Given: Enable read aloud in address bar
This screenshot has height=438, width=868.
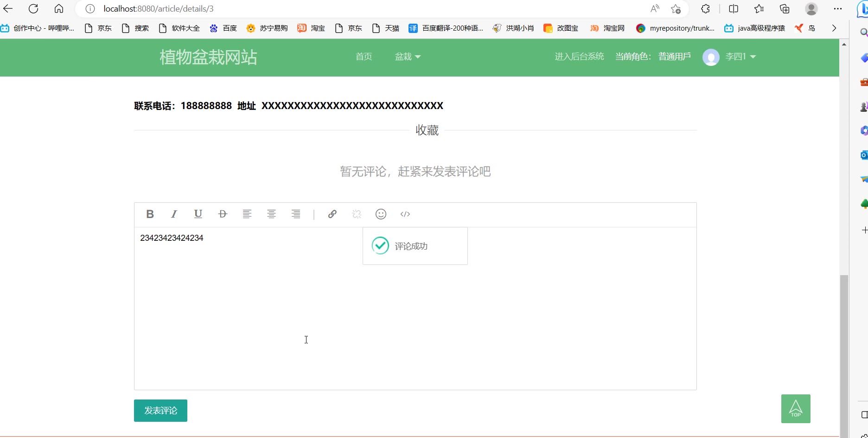Looking at the screenshot, I should pyautogui.click(x=655, y=9).
